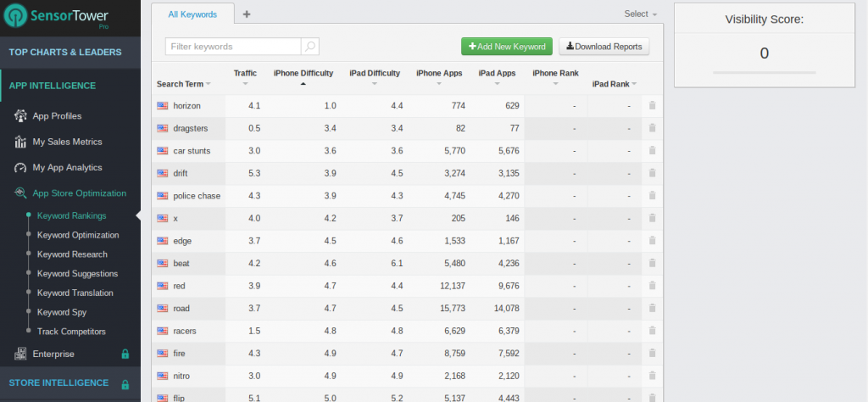Click the Add New Keyword button

[507, 47]
